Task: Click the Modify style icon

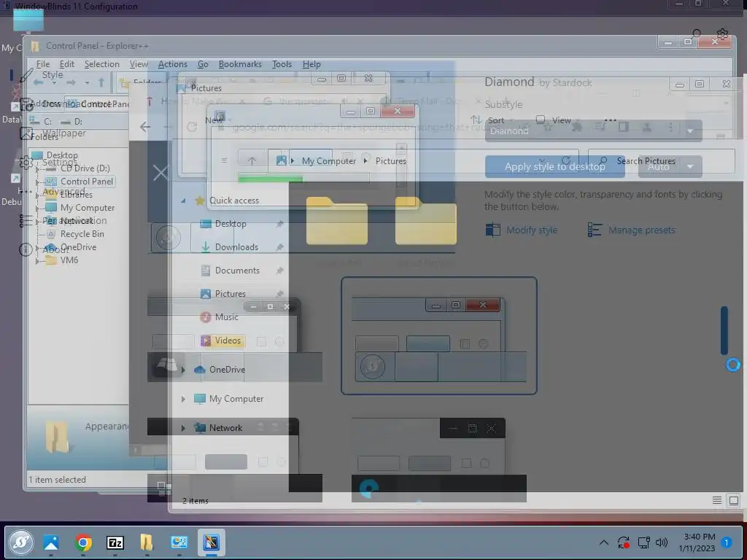Action: click(492, 230)
